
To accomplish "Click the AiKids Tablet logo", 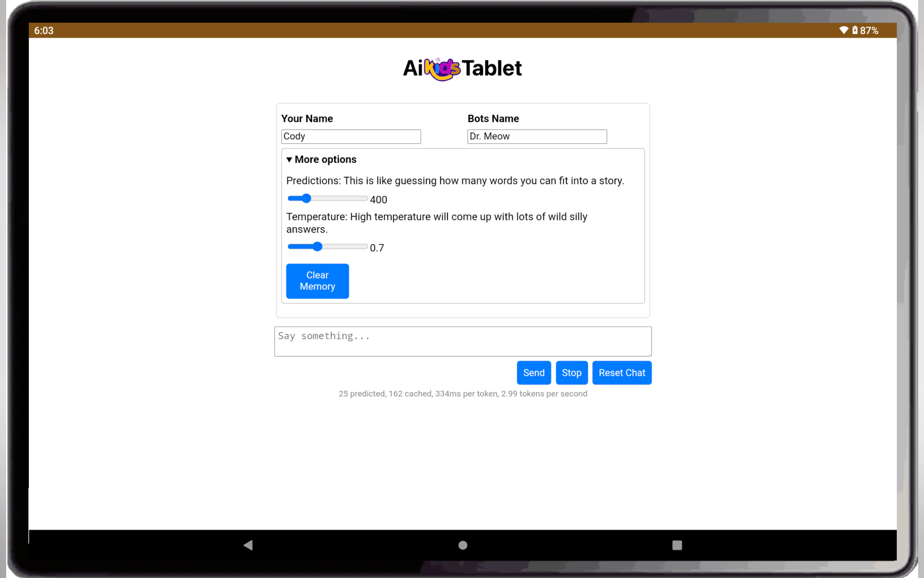I will [x=462, y=69].
